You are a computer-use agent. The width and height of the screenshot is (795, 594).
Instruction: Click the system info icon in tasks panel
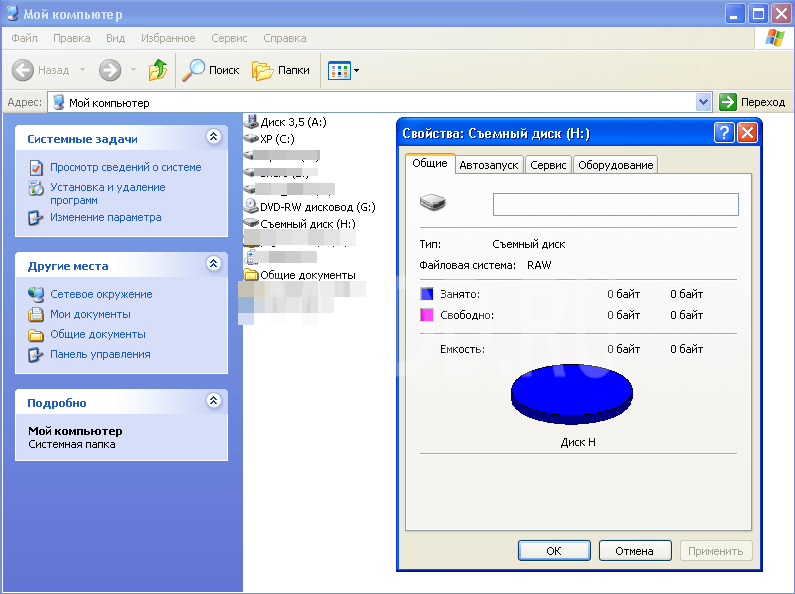pos(36,167)
